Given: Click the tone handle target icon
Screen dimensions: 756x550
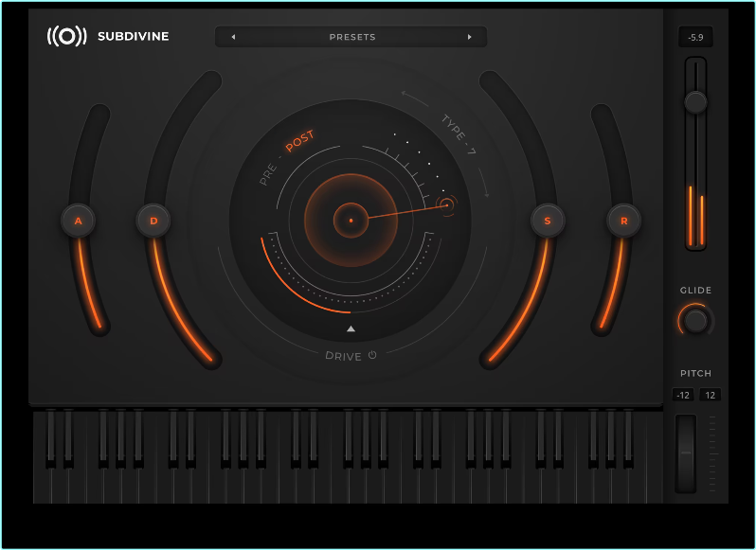Looking at the screenshot, I should (447, 205).
